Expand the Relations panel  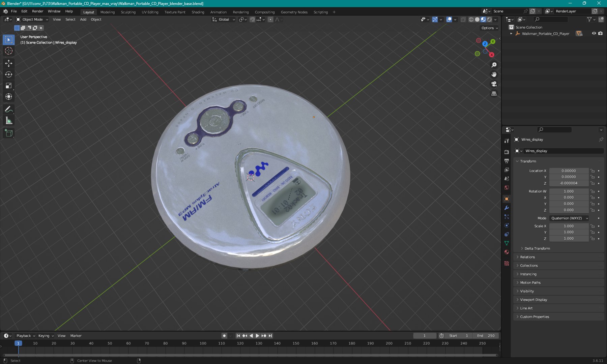(x=527, y=257)
